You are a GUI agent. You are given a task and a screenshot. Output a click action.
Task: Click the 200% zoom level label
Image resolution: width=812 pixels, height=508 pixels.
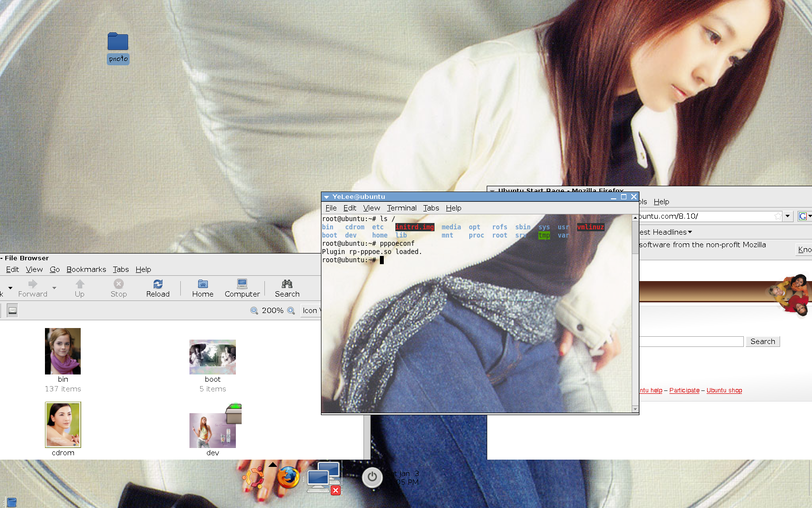(x=273, y=311)
